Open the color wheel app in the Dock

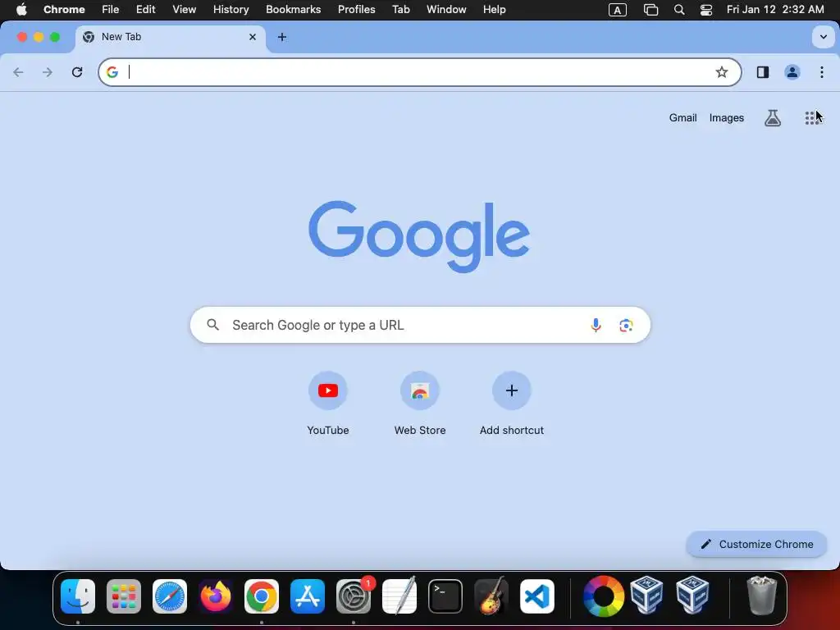click(x=604, y=596)
